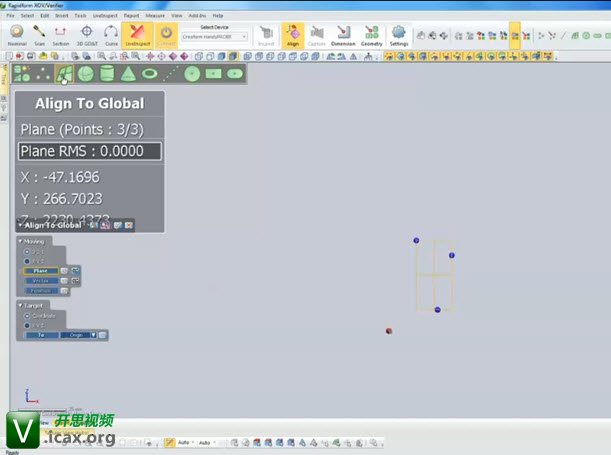Screen dimensions: 611x455
Task: Open the Help menu
Action: click(x=218, y=16)
